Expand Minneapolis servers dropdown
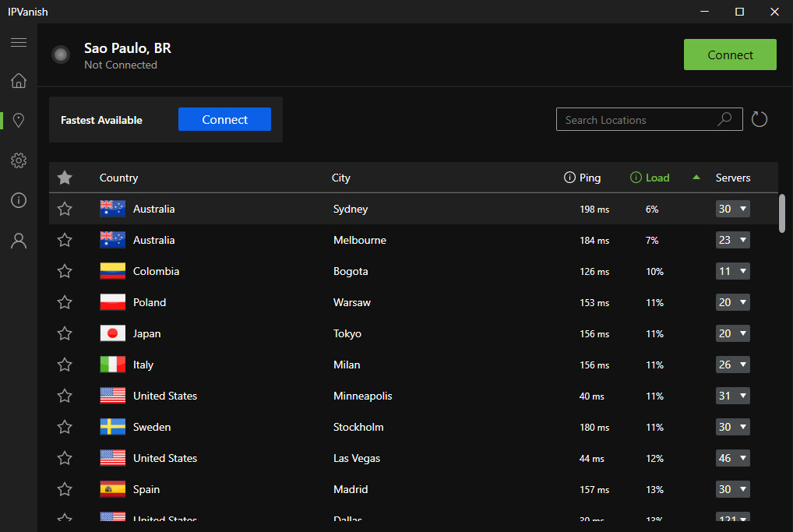 point(733,396)
